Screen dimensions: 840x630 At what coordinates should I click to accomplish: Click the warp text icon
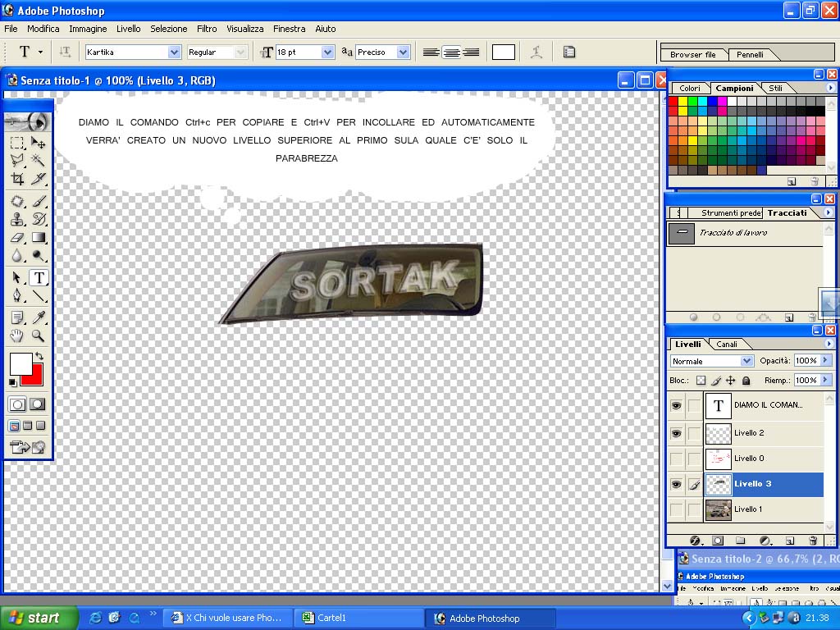coord(536,52)
